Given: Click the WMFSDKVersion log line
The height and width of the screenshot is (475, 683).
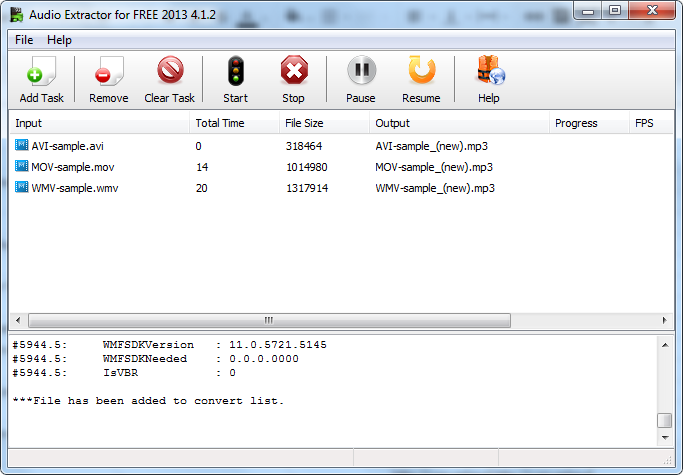Looking at the screenshot, I should [x=169, y=345].
